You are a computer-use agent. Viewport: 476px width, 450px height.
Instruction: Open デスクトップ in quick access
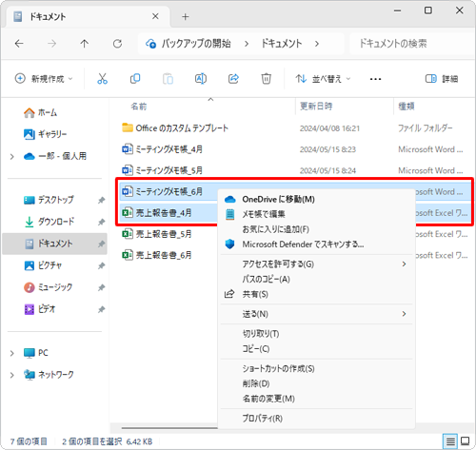click(49, 200)
